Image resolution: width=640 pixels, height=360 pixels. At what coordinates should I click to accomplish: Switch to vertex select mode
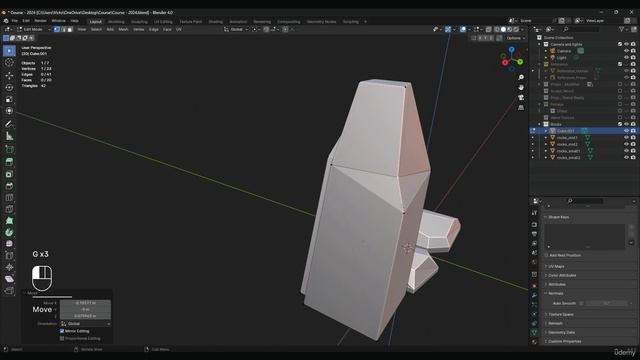pos(57,29)
